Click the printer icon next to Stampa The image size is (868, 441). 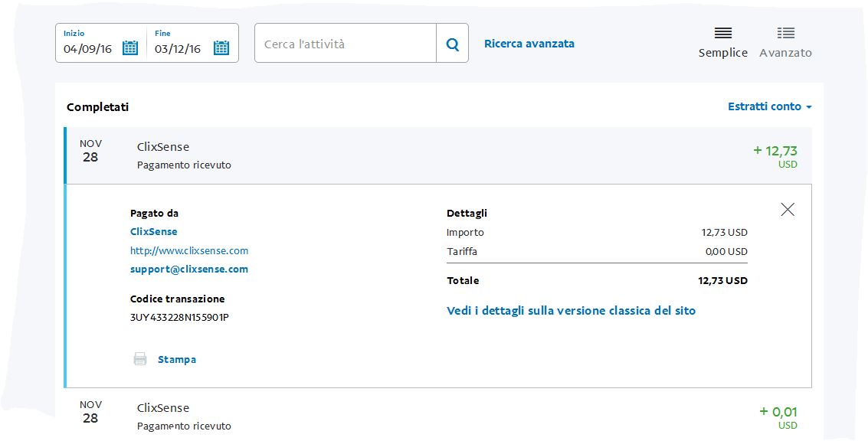(141, 359)
